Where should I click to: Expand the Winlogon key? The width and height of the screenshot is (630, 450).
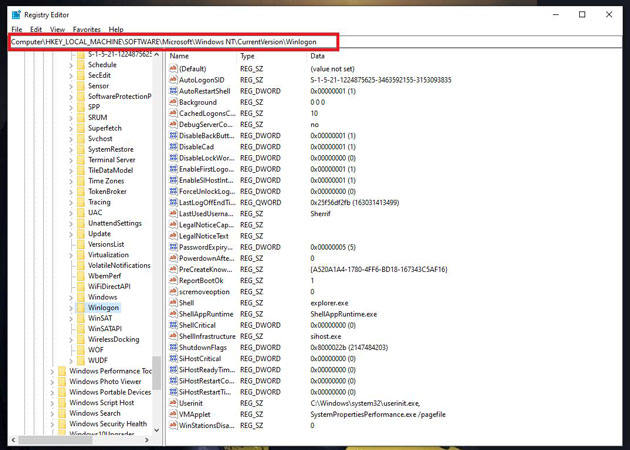click(71, 308)
